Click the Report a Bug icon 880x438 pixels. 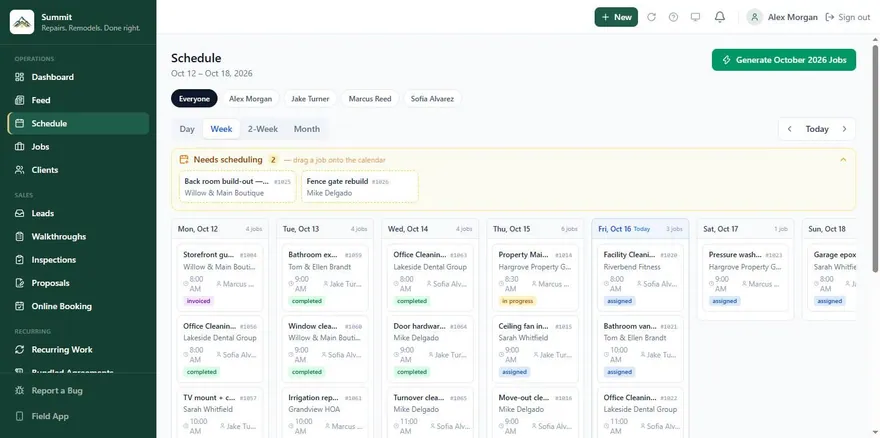tap(20, 390)
